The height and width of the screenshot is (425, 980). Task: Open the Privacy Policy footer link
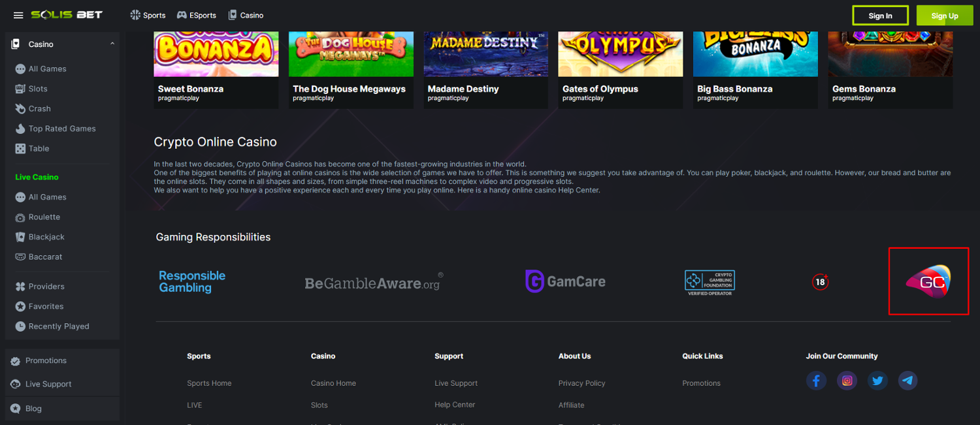581,383
